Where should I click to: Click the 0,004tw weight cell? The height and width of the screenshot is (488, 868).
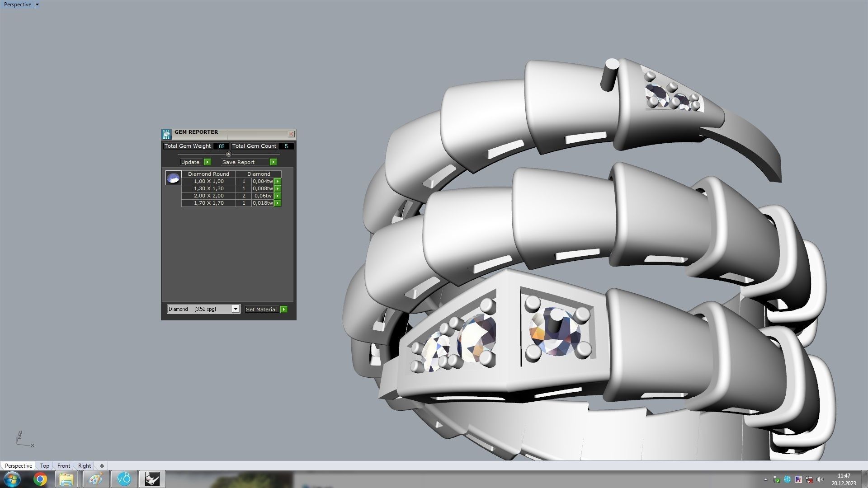click(x=263, y=181)
